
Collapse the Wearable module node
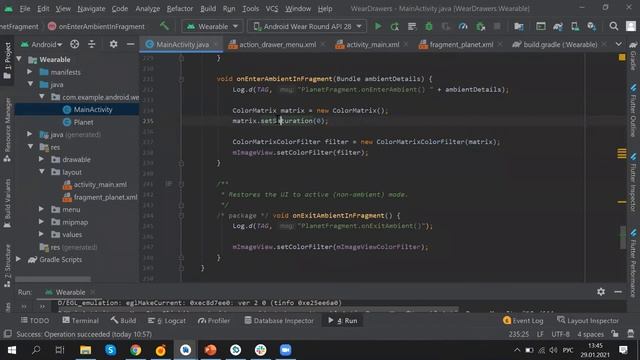pos(19,60)
